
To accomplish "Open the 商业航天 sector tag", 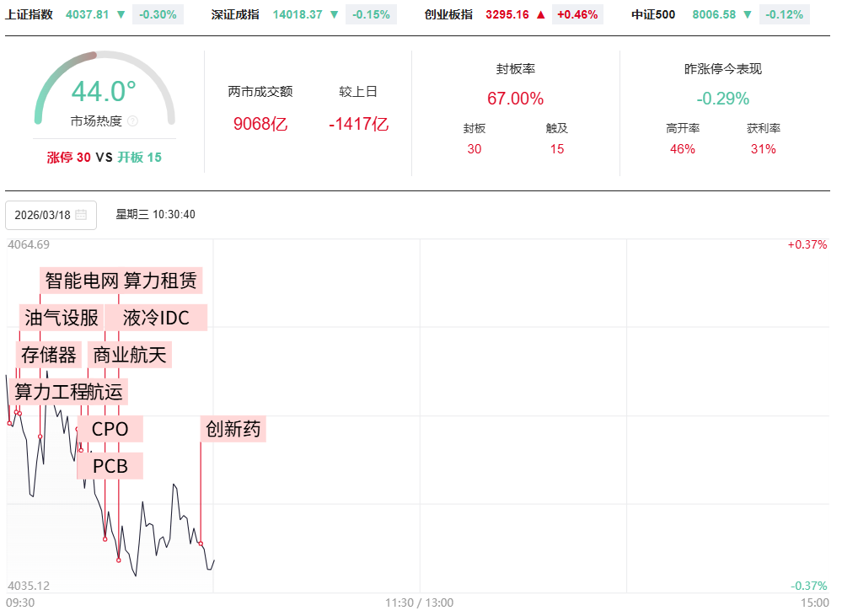I will pyautogui.click(x=131, y=355).
